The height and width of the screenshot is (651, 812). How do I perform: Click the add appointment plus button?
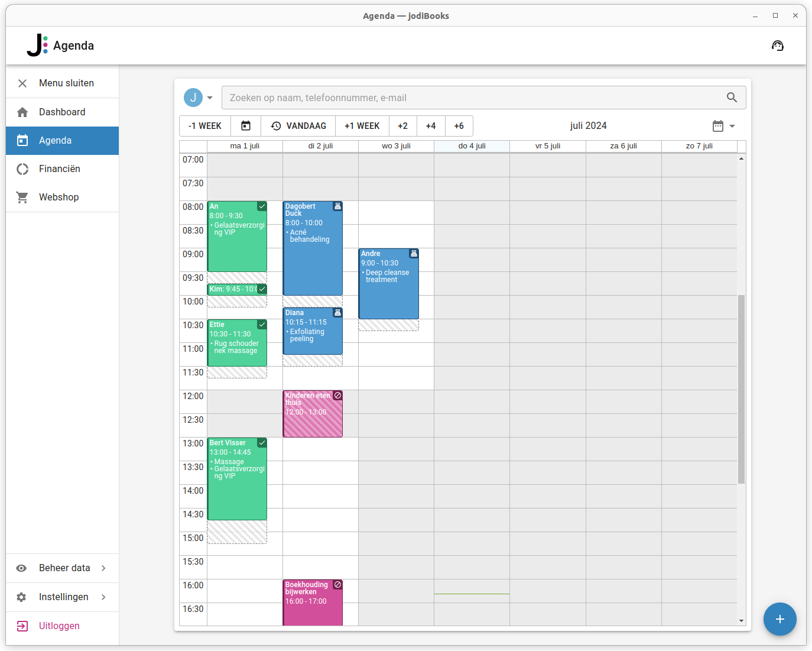[780, 619]
